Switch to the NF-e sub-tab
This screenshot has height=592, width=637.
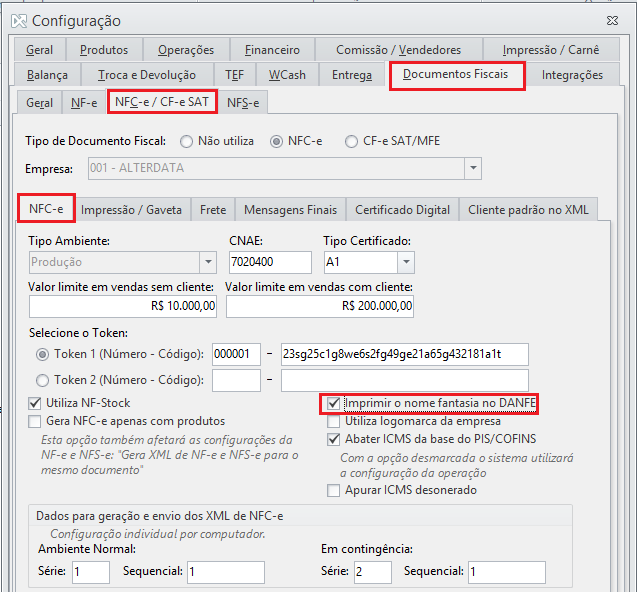click(84, 102)
